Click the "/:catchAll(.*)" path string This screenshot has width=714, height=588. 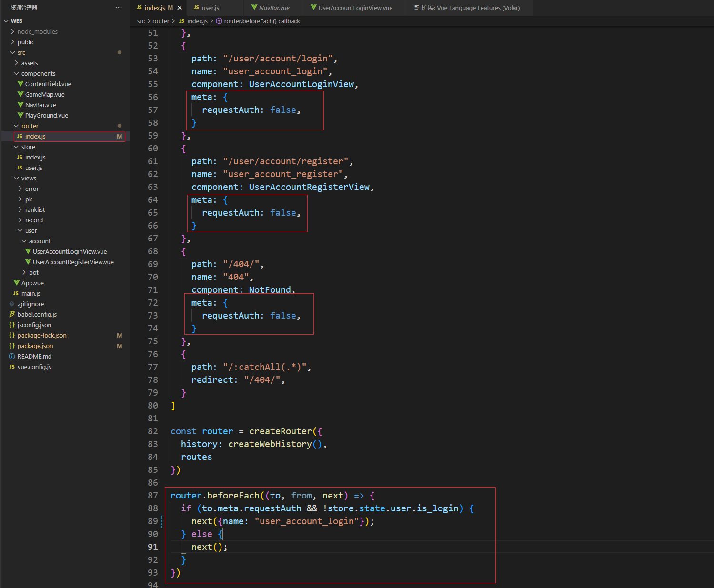click(265, 367)
